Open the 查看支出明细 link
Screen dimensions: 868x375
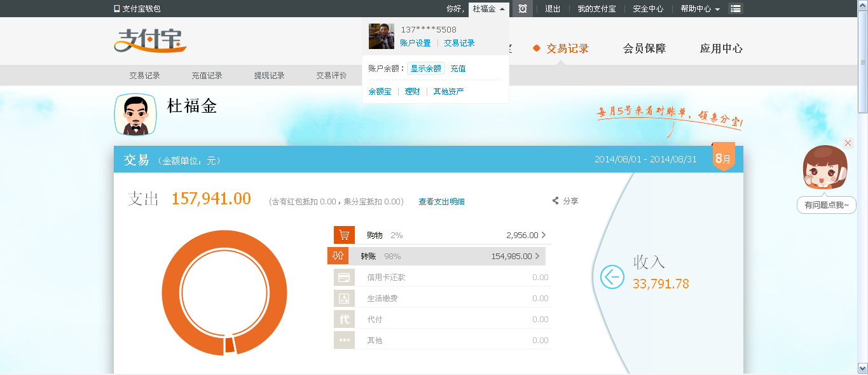pos(441,202)
